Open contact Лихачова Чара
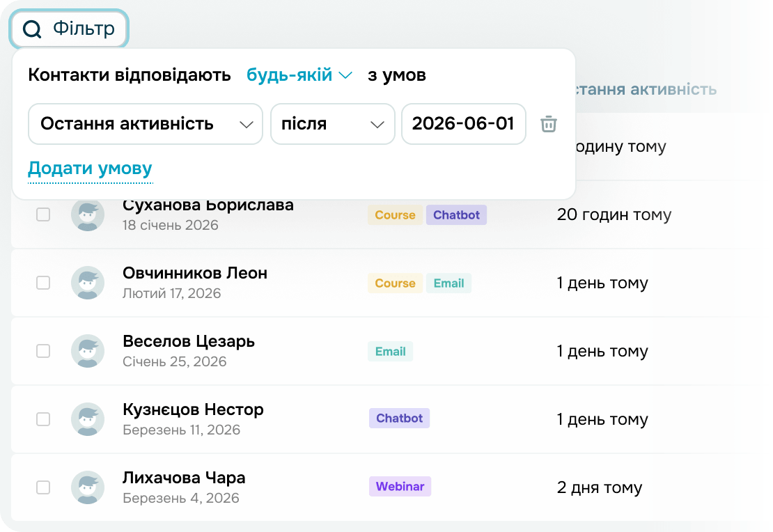This screenshot has width=773, height=532. 184,477
